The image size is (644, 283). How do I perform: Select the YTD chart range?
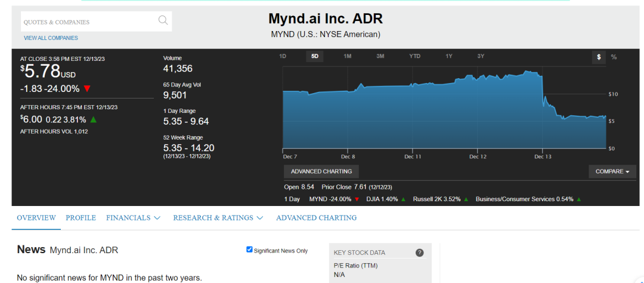point(415,56)
